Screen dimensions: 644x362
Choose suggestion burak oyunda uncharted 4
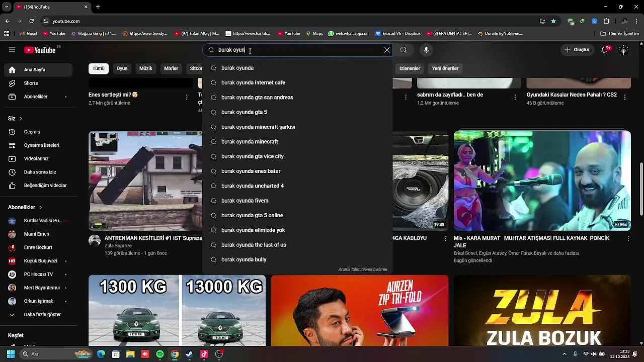click(x=297, y=186)
